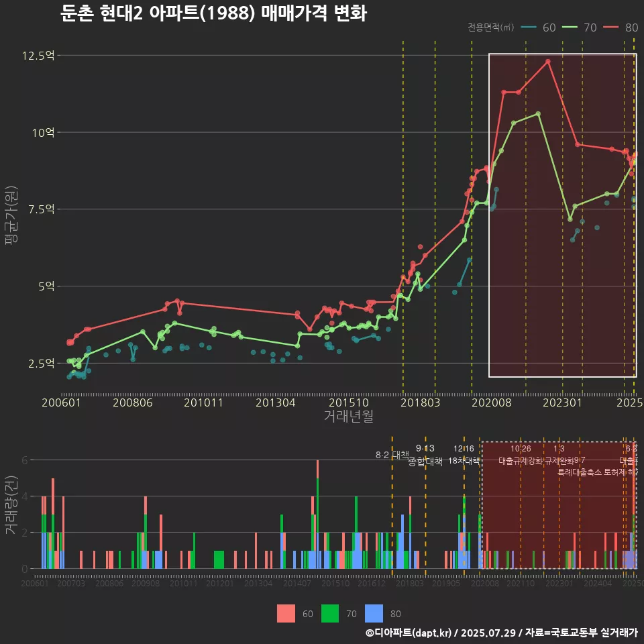Click the pink 60 swatch in bottom legend

[286, 614]
